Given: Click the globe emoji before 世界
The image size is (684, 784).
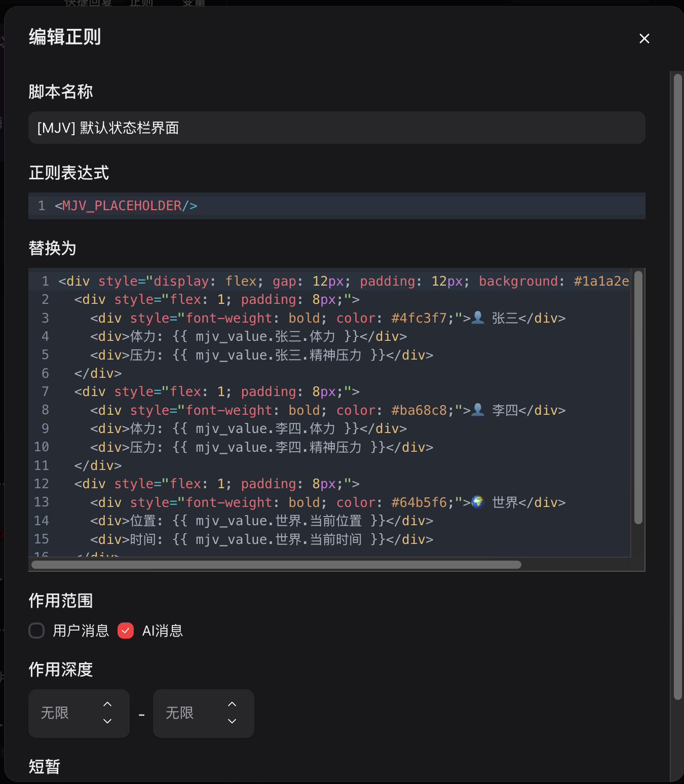Looking at the screenshot, I should [478, 502].
